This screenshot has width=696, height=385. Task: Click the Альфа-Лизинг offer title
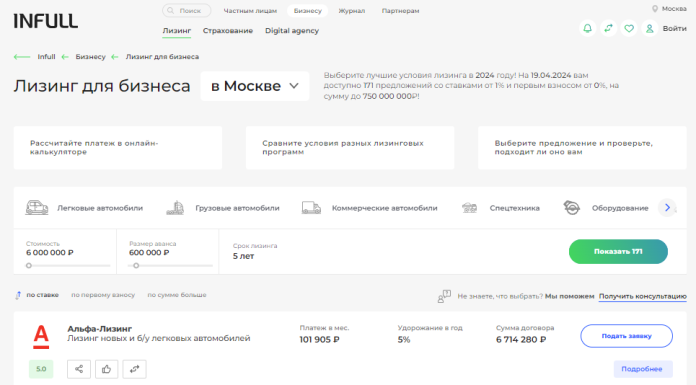pos(99,329)
